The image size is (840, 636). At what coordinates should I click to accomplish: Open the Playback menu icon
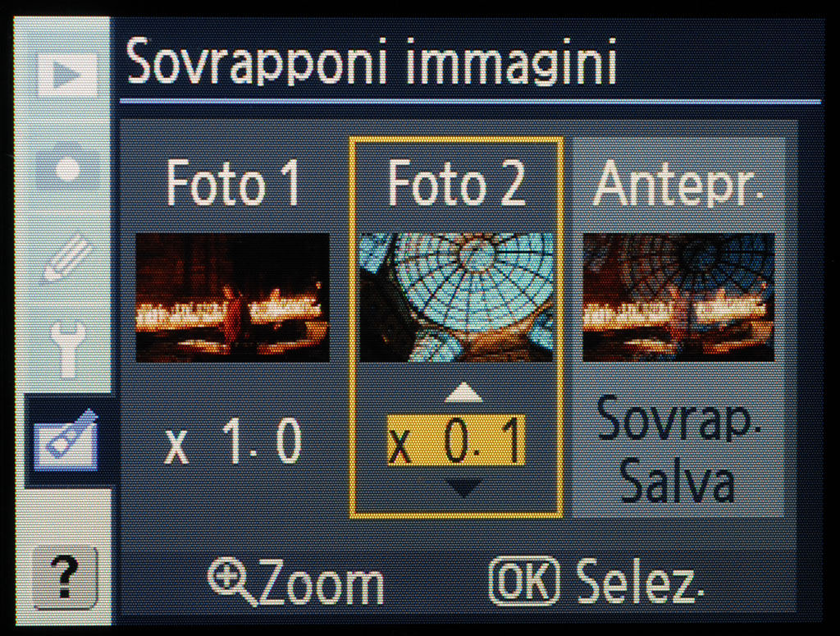coord(67,75)
